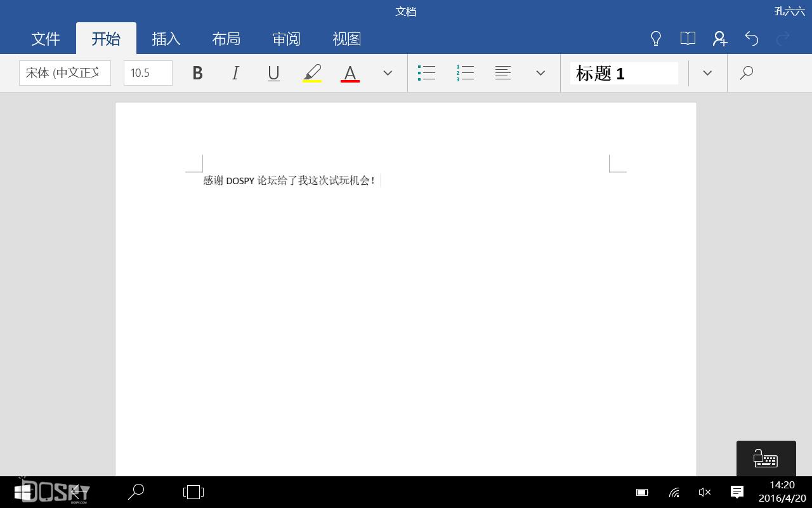Screen dimensions: 812x508
Task: Apply text highlight color
Action: tap(311, 72)
